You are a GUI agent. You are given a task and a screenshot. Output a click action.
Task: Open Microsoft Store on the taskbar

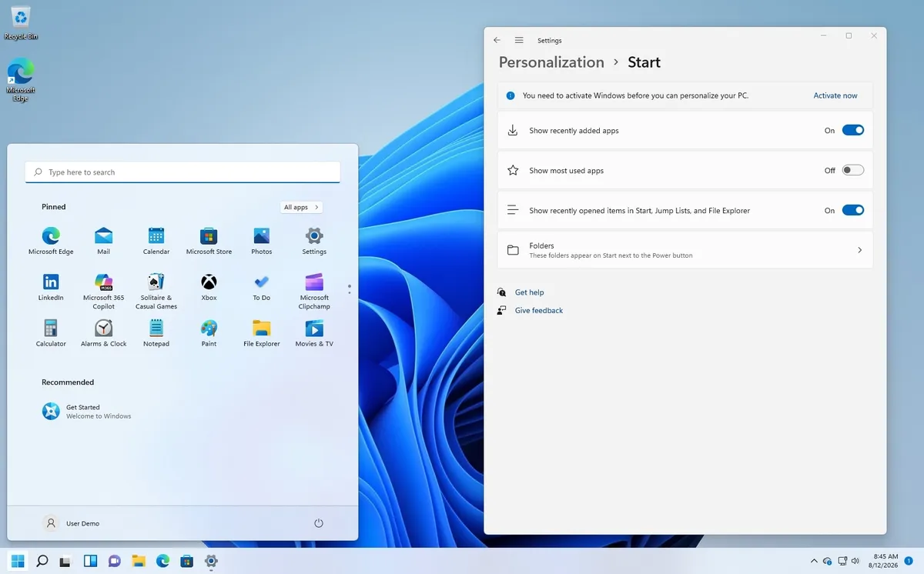click(x=186, y=561)
